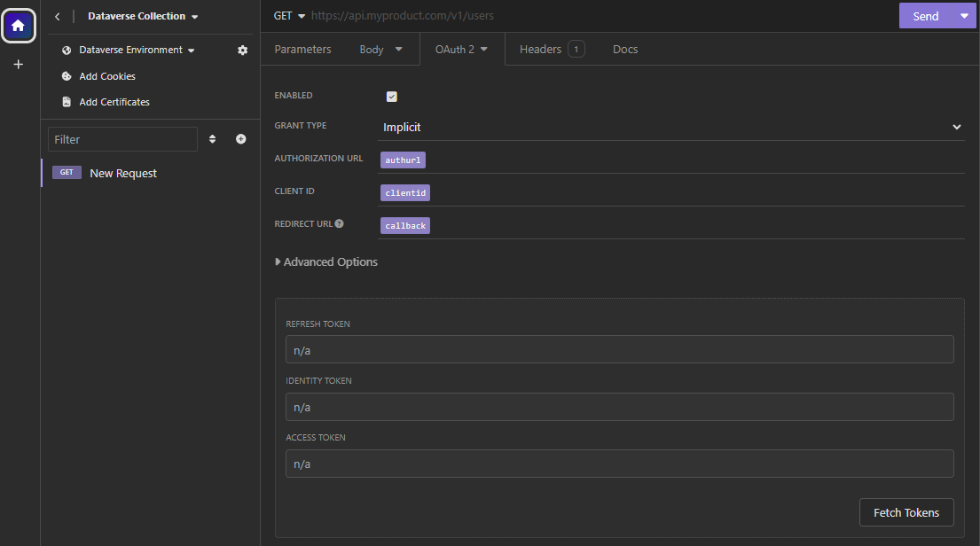
Task: Click inside the Filter input box
Action: click(122, 139)
